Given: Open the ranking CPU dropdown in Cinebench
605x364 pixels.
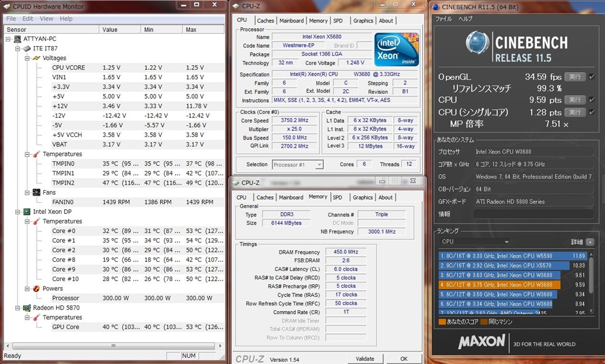Looking at the screenshot, I should tap(475, 242).
